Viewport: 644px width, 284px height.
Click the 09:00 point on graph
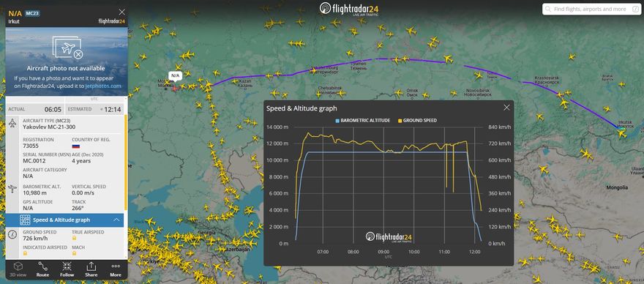[x=383, y=252]
